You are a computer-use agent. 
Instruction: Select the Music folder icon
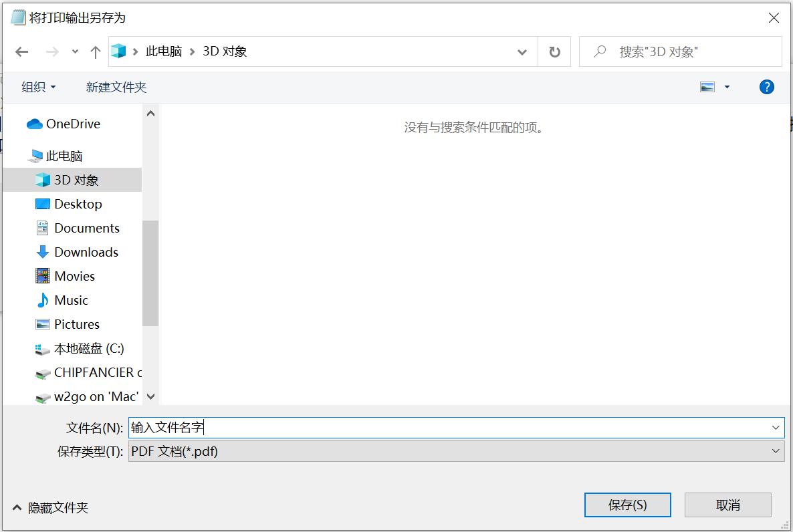[42, 300]
